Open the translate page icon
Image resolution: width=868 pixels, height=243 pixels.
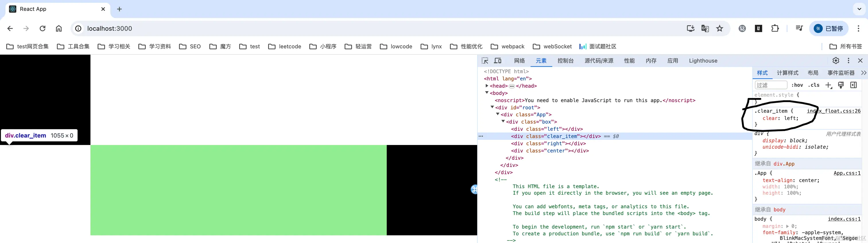coord(705,29)
